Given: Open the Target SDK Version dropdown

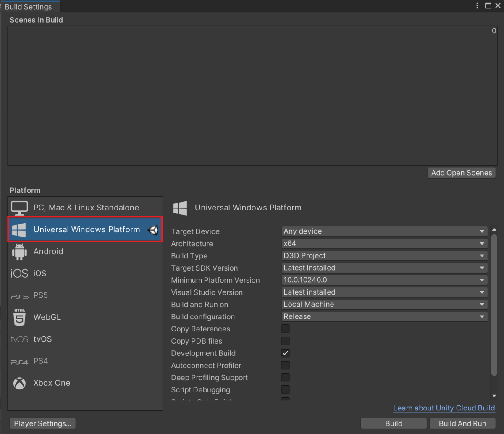Looking at the screenshot, I should pyautogui.click(x=384, y=268).
